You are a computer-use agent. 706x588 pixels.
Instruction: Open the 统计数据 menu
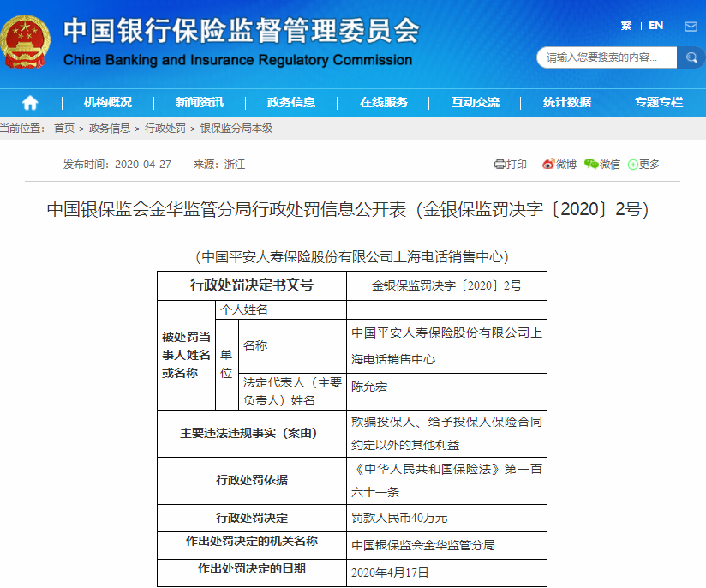point(567,102)
